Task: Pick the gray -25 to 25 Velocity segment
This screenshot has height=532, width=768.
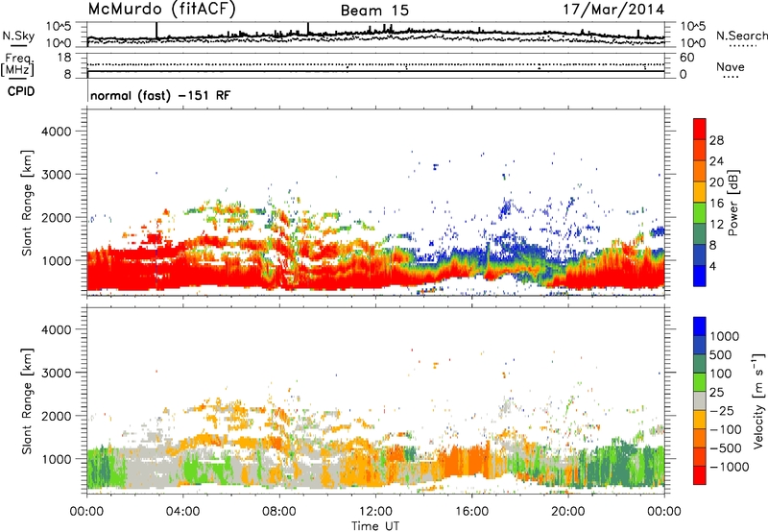Action: click(700, 401)
